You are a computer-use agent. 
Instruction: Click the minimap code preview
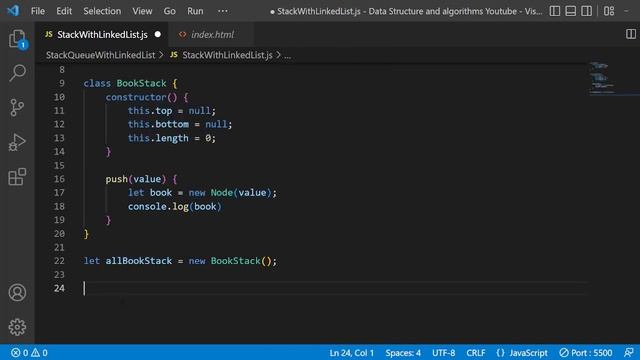[602, 78]
